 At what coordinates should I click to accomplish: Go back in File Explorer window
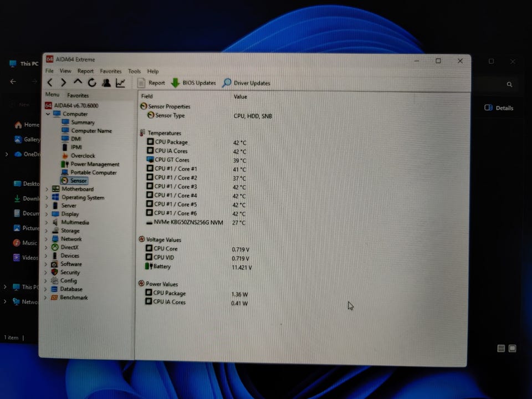(13, 82)
